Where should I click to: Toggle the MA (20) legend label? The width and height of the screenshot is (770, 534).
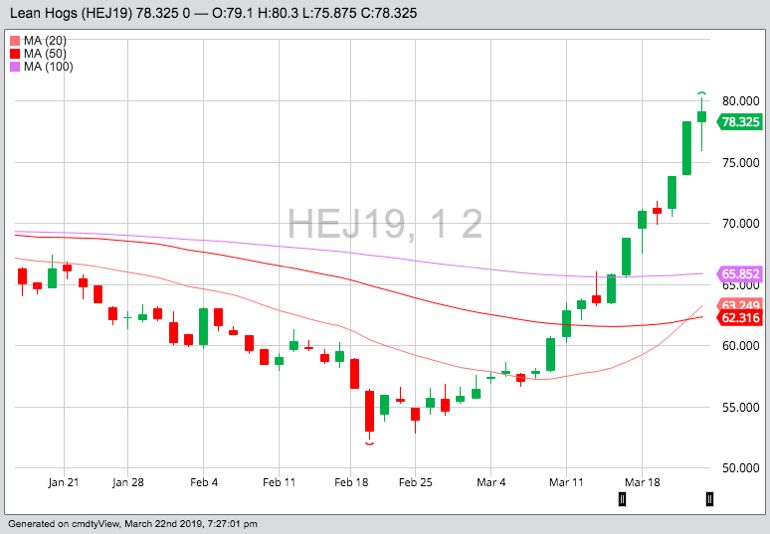point(45,40)
